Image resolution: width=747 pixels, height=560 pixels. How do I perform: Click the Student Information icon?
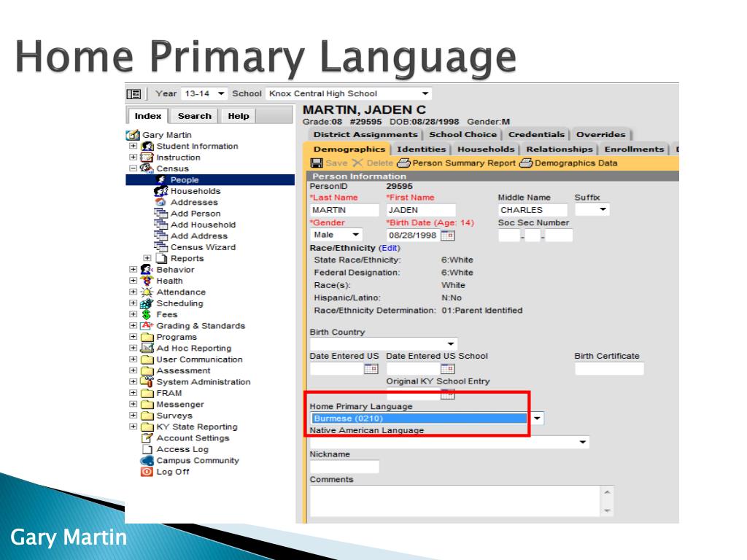pos(147,146)
